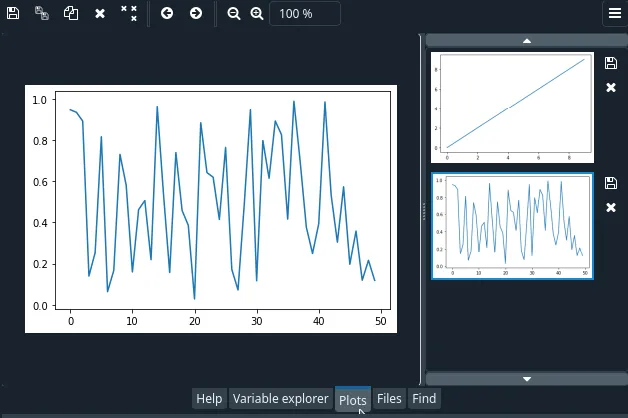This screenshot has width=628, height=418.
Task: Click the thumbnail scroll down arrow bar
Action: tap(527, 379)
